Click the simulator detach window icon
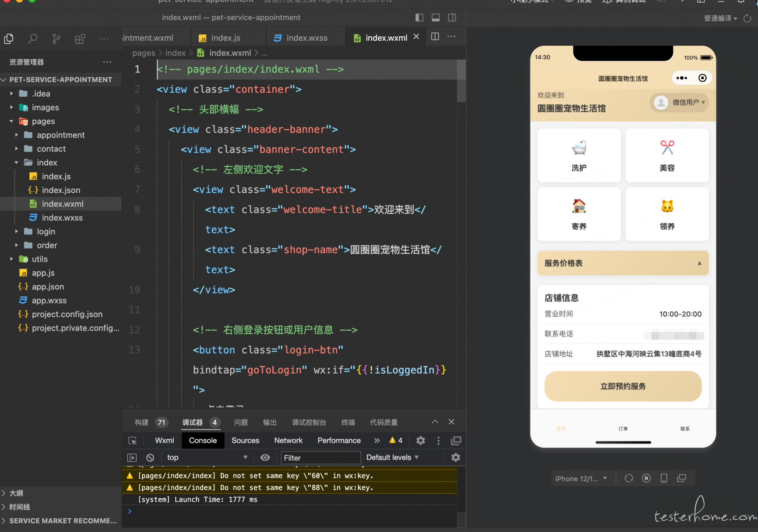 (x=681, y=478)
